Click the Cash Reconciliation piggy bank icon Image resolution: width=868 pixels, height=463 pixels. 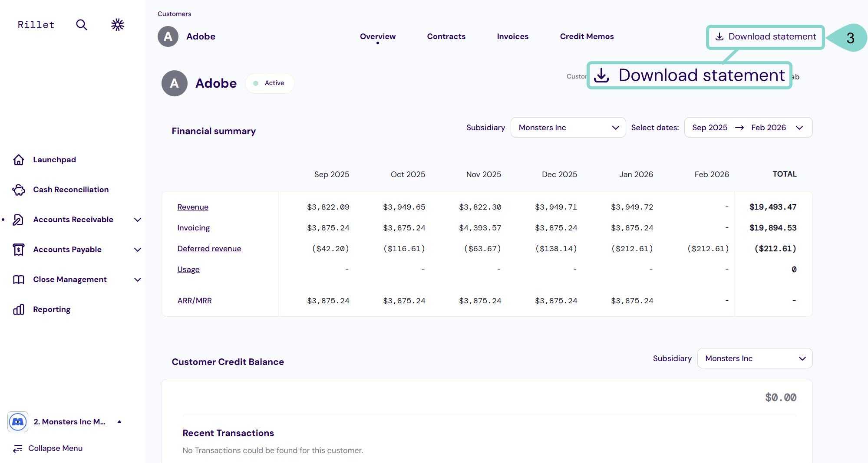point(19,190)
